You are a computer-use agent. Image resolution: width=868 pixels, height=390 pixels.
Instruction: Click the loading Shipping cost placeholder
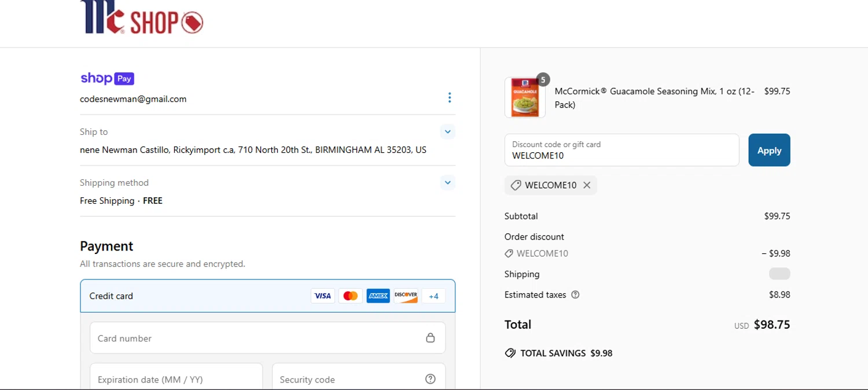point(779,274)
